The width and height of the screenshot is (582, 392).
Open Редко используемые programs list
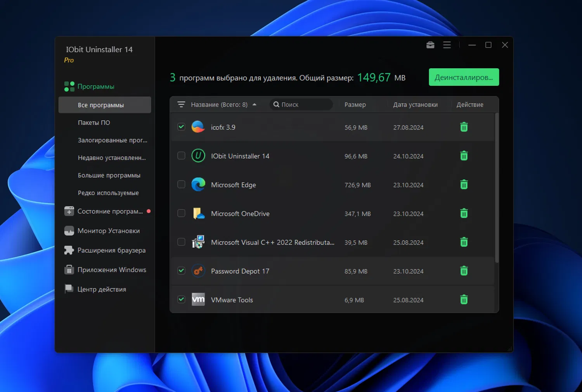click(x=109, y=193)
